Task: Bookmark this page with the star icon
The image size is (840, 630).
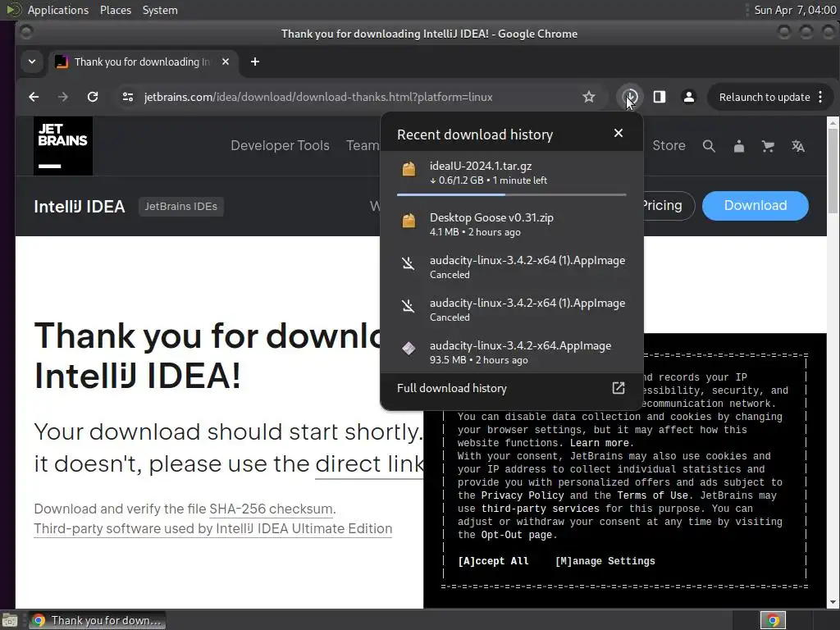Action: (x=589, y=97)
